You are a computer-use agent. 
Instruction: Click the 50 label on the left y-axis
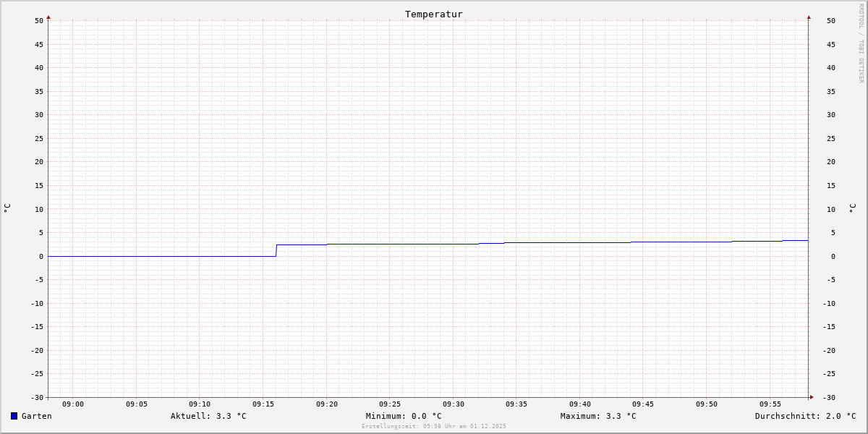coord(39,21)
